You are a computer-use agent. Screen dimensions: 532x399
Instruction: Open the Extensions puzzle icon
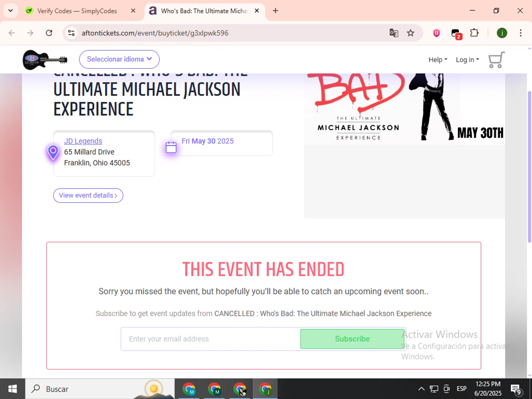pyautogui.click(x=474, y=33)
